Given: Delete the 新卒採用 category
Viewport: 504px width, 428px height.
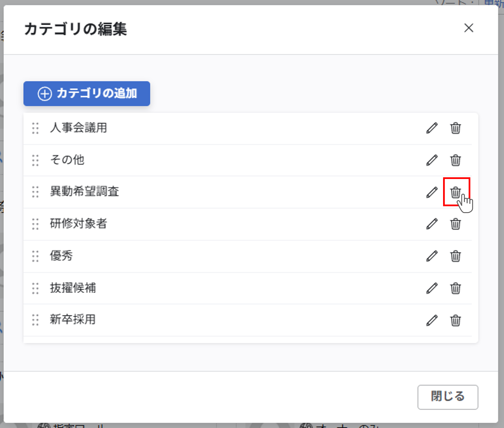Looking at the screenshot, I should (x=455, y=320).
